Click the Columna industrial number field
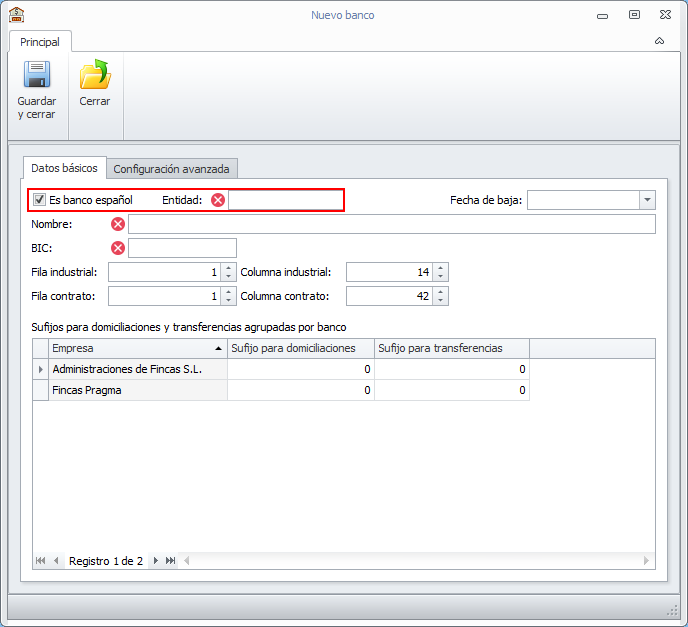Screen dimensions: 688x627 coord(390,272)
